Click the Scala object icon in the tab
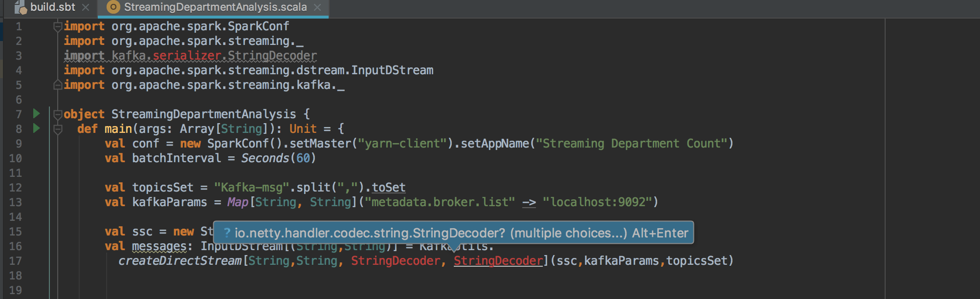Image resolution: width=980 pixels, height=299 pixels. pyautogui.click(x=113, y=7)
